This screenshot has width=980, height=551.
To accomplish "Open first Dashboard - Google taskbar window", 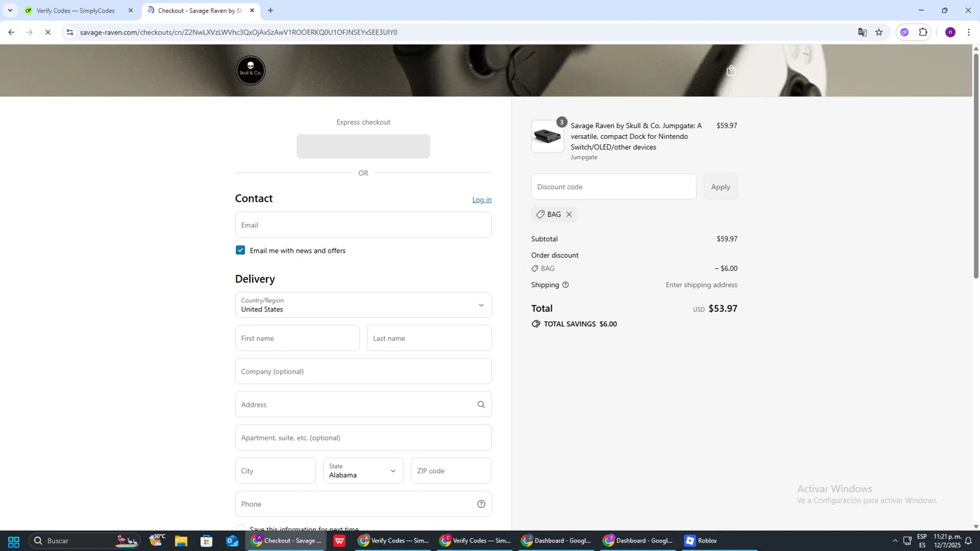I will [x=557, y=541].
